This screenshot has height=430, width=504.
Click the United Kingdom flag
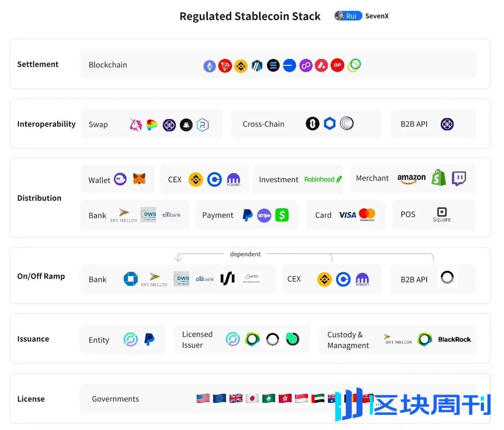[x=236, y=398]
